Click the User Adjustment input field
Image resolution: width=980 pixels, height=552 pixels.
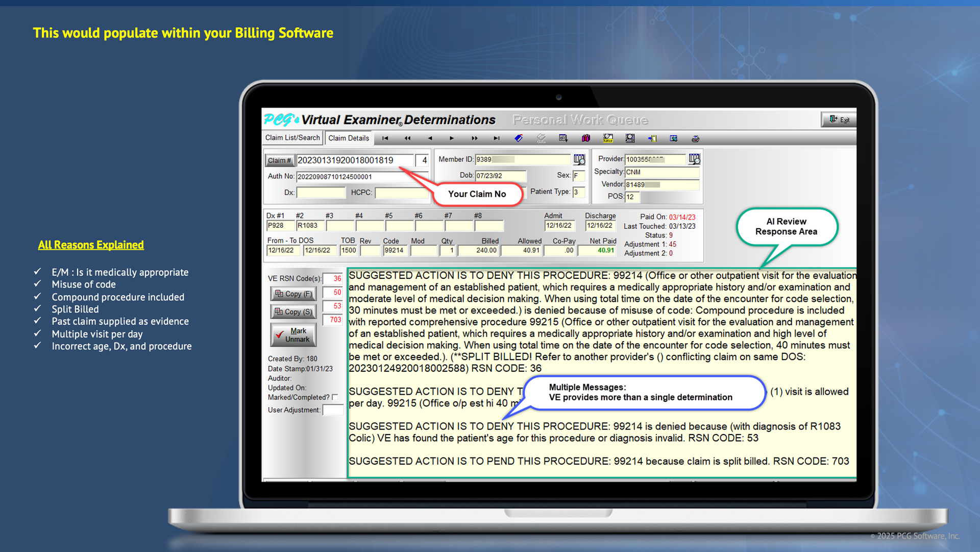point(332,410)
